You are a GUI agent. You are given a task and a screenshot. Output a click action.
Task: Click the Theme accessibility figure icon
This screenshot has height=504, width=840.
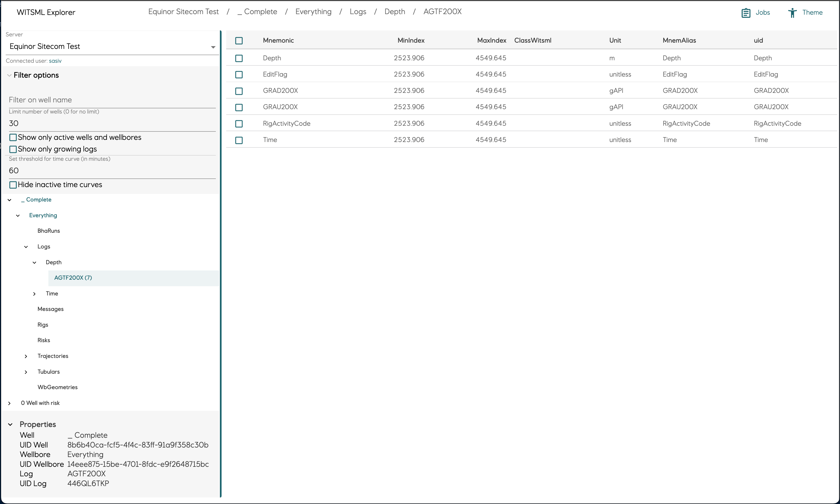tap(792, 13)
